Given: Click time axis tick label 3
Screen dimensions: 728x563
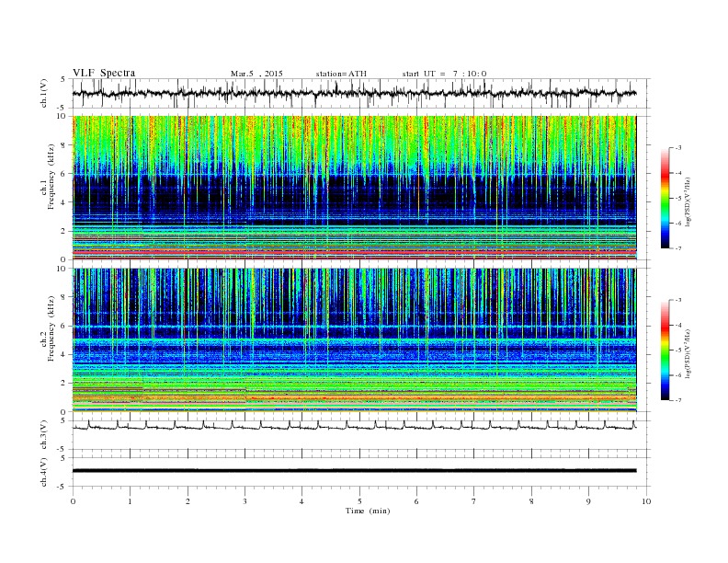Looking at the screenshot, I should pos(245,501).
